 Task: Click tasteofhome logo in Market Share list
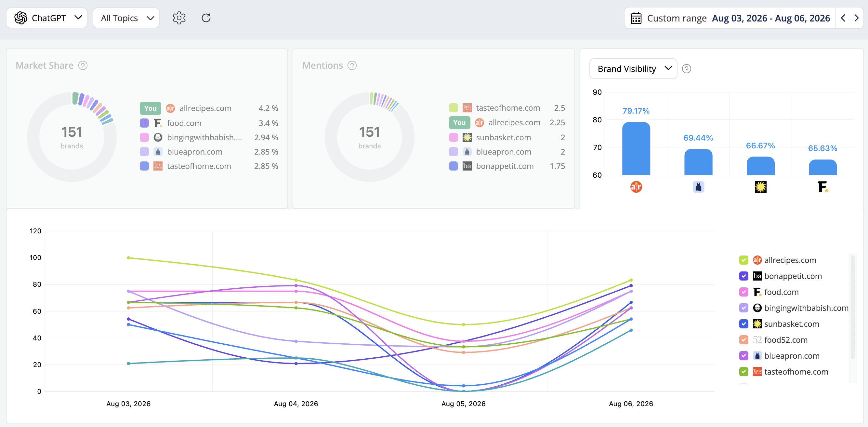(158, 166)
